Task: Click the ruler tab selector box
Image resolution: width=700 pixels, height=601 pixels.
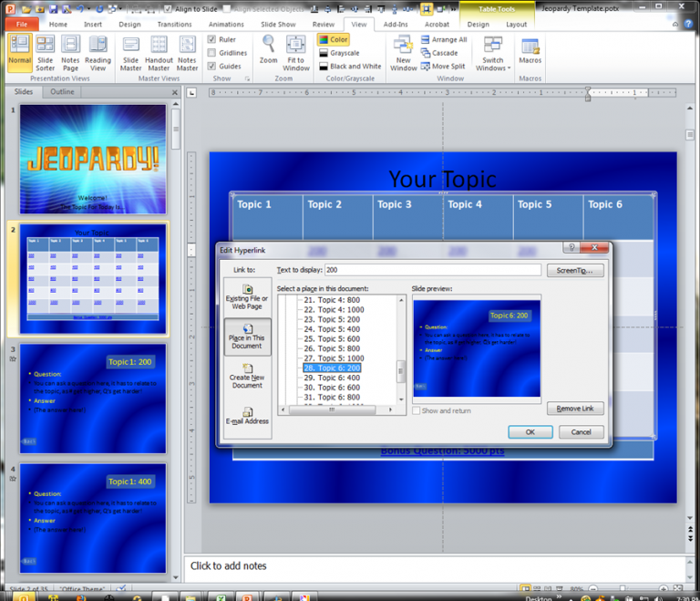Action: (x=191, y=93)
